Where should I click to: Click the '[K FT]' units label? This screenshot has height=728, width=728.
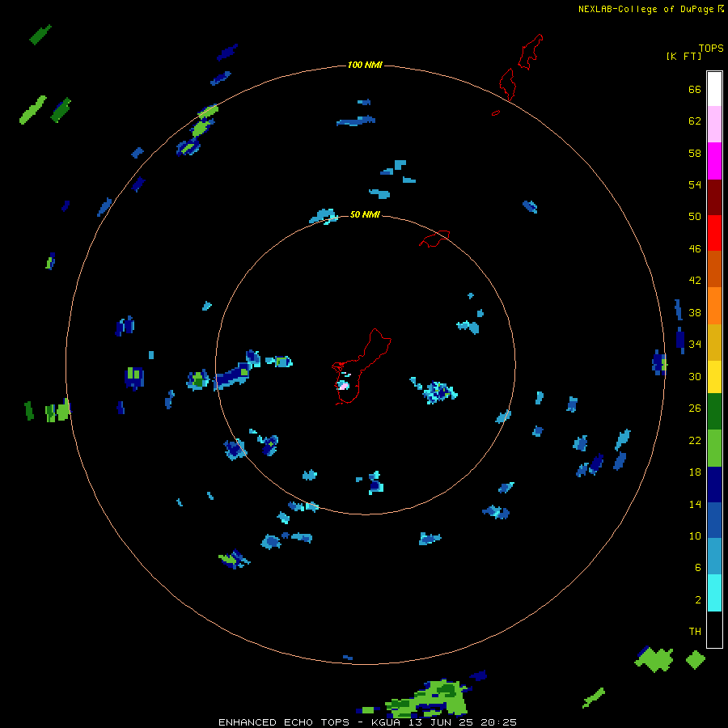coord(684,56)
